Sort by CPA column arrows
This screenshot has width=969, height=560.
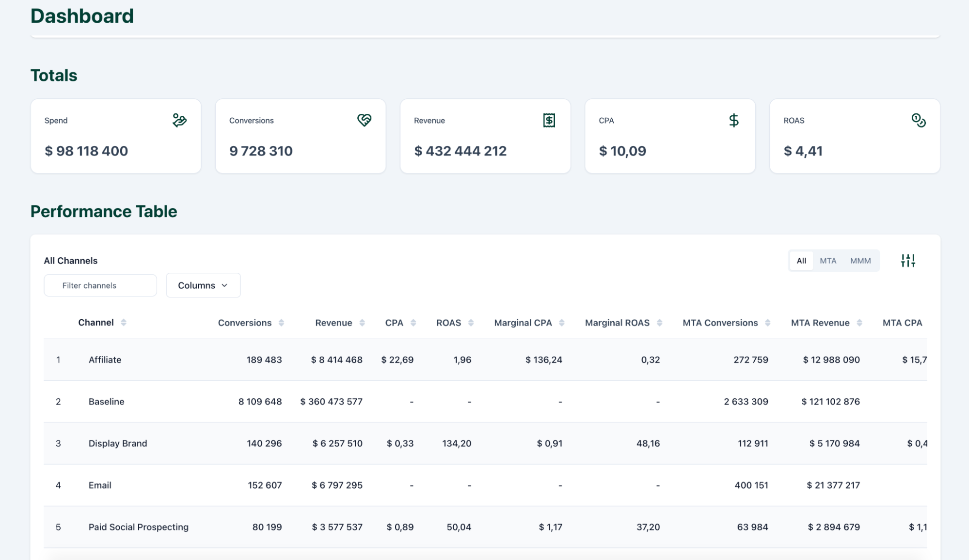[413, 323]
